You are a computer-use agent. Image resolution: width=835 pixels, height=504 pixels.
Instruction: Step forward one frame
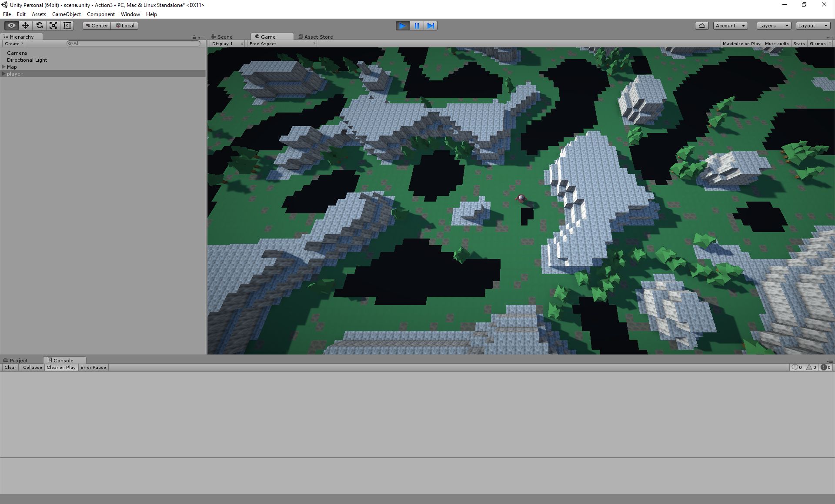(x=431, y=26)
